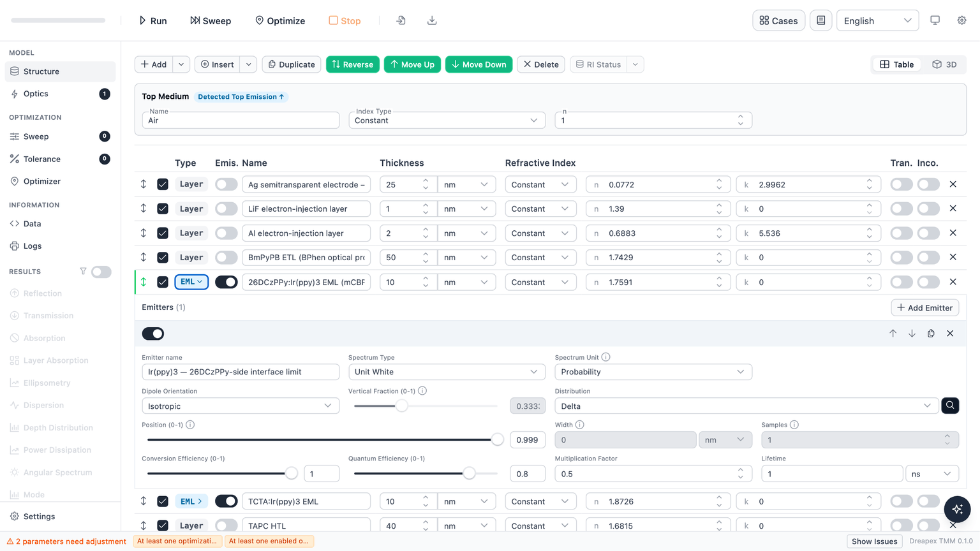Image resolution: width=980 pixels, height=551 pixels.
Task: Open the AI assistant sparkle button
Action: (x=957, y=509)
